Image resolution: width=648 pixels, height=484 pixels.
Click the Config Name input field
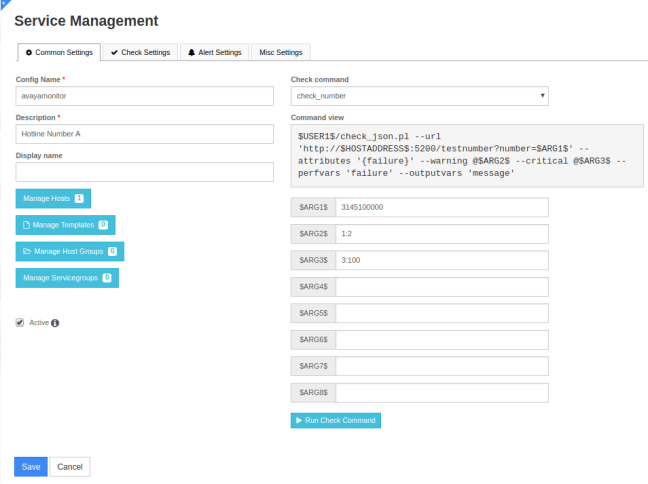[x=145, y=96]
